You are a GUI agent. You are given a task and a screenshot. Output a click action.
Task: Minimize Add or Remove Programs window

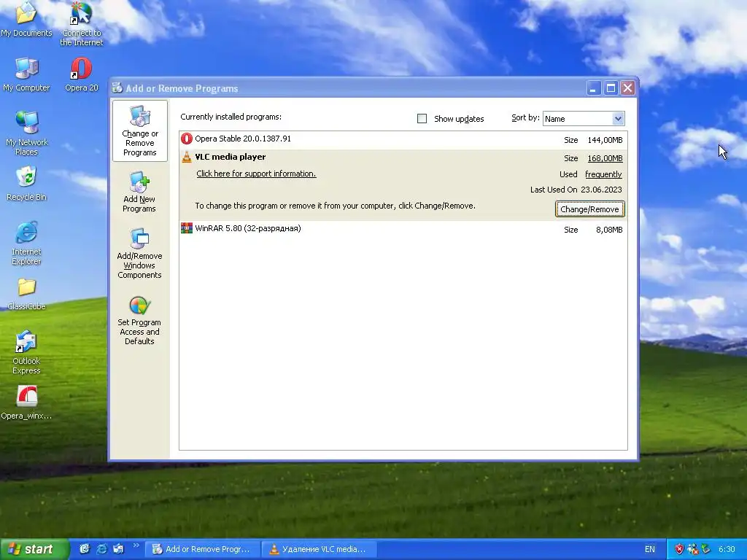pos(594,88)
